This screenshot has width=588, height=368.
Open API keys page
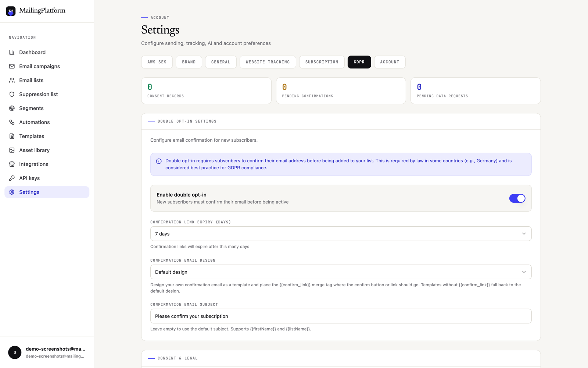click(47, 178)
